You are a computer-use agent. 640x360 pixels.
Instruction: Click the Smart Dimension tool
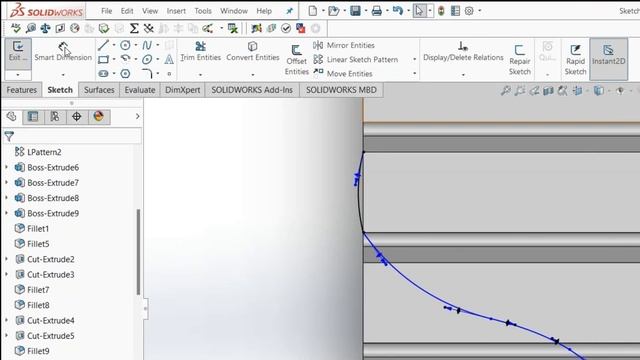click(x=63, y=52)
